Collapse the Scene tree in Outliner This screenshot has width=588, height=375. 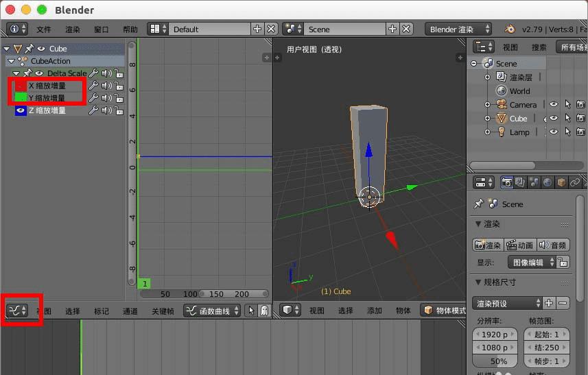[474, 64]
